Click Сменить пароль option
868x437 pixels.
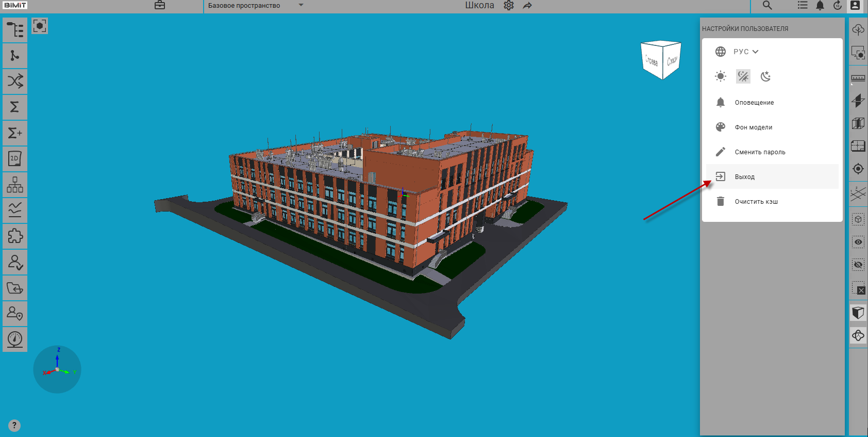tap(760, 152)
